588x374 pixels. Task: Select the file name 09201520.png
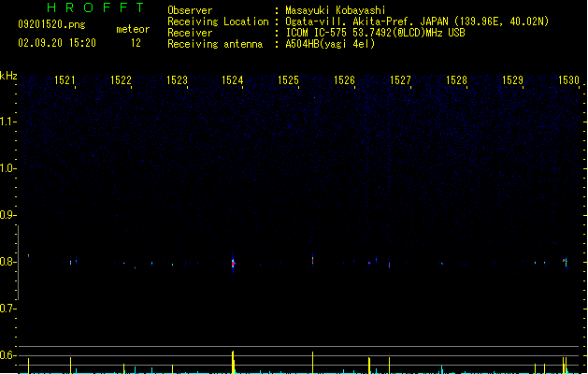pos(51,24)
